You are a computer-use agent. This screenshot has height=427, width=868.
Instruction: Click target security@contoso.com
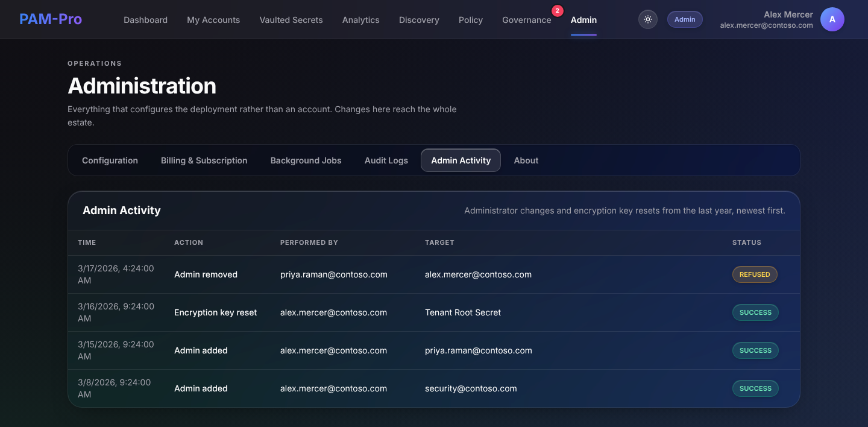pos(471,388)
